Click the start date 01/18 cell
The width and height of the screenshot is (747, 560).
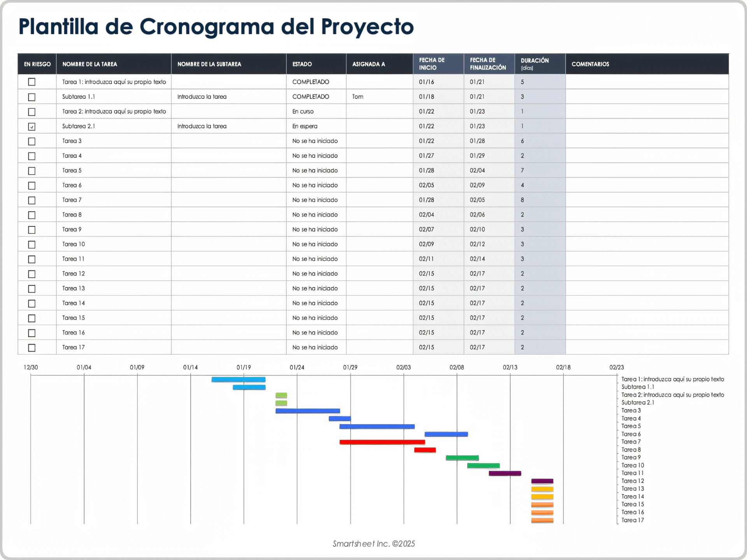point(438,97)
